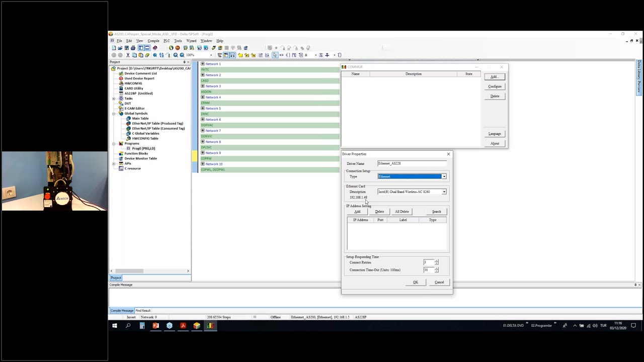Open the PLC menu
This screenshot has height=362, width=644.
tap(167, 41)
